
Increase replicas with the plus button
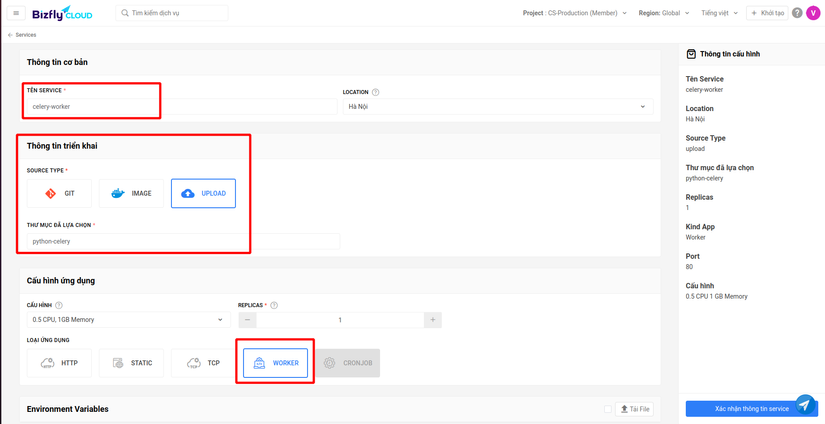click(x=433, y=320)
